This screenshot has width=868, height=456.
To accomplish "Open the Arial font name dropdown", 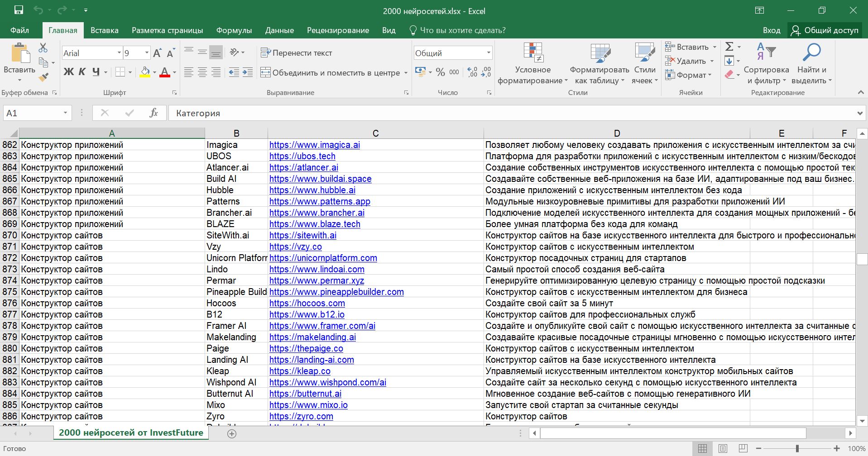I will (119, 53).
